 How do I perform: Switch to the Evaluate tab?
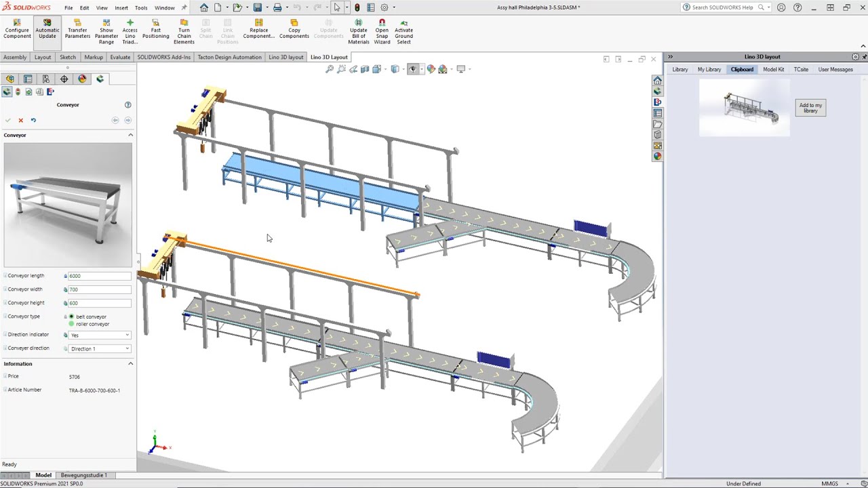(x=120, y=57)
